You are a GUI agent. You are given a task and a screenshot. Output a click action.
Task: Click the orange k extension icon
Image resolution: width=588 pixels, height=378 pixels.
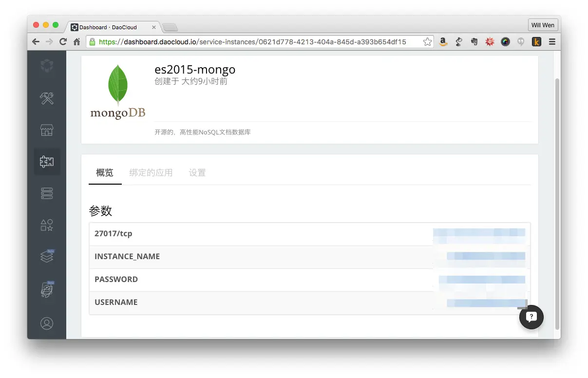[x=536, y=42]
